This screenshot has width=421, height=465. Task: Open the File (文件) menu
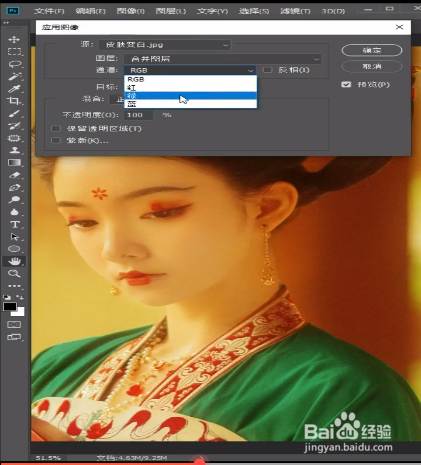click(49, 11)
